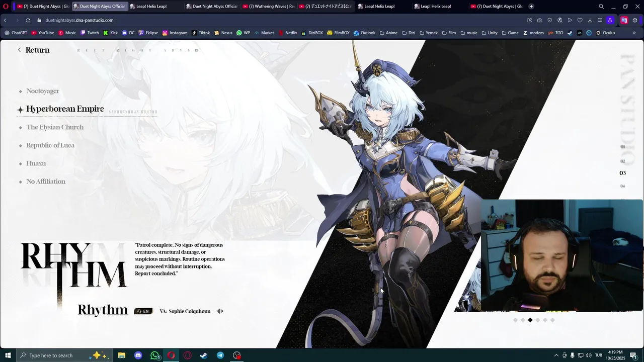Click the Return back arrow link
This screenshot has width=644, height=362.
33,50
